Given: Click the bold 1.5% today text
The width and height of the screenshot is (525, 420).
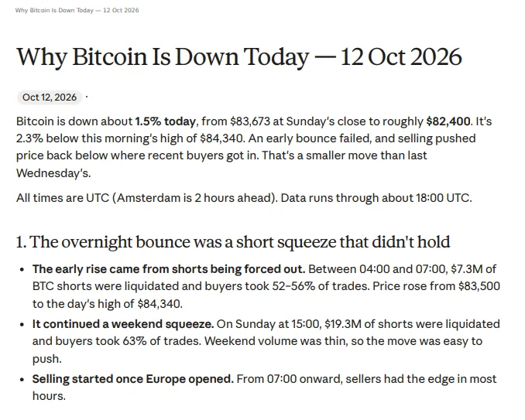Looking at the screenshot, I should coord(166,121).
